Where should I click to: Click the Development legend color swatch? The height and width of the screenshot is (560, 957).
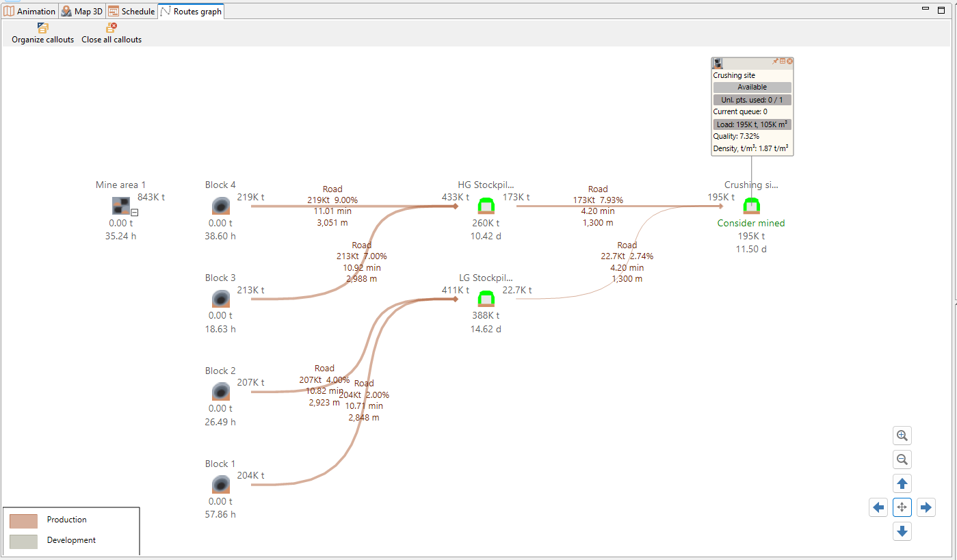(x=23, y=542)
